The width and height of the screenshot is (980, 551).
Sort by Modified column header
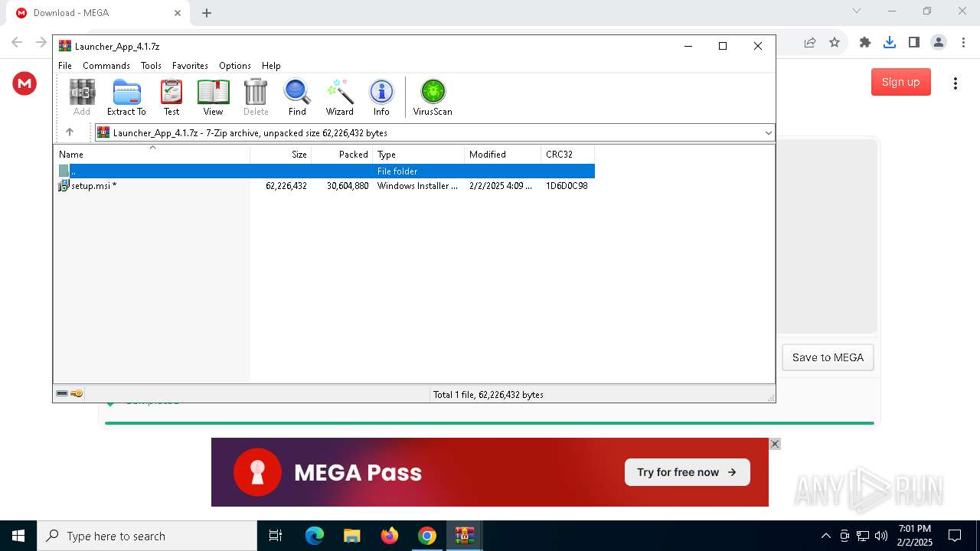coord(503,154)
